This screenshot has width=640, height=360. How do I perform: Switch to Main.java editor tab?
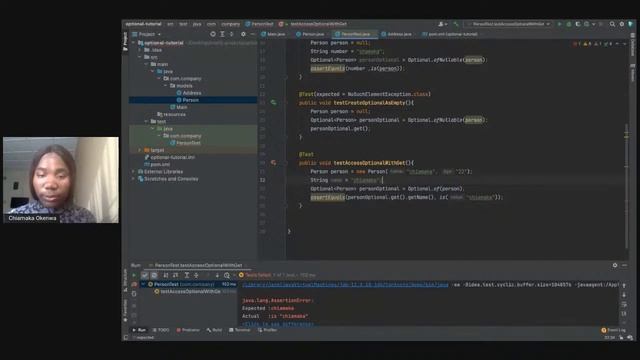[x=273, y=34]
